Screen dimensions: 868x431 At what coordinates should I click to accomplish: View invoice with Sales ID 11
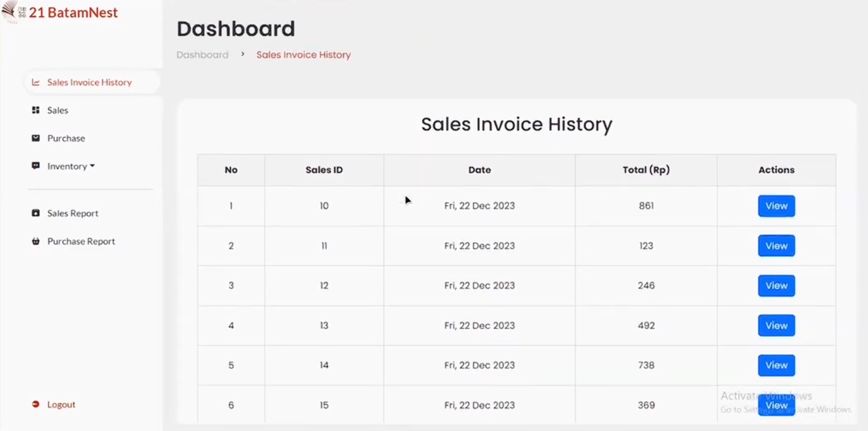[776, 246]
